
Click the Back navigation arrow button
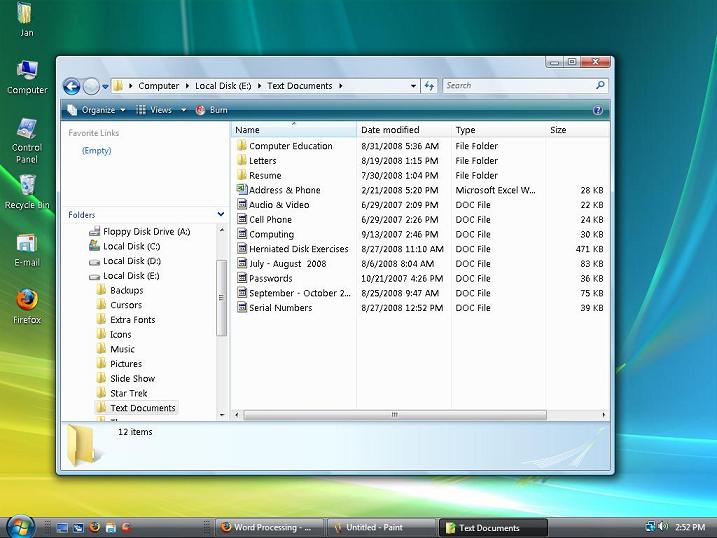pos(71,86)
